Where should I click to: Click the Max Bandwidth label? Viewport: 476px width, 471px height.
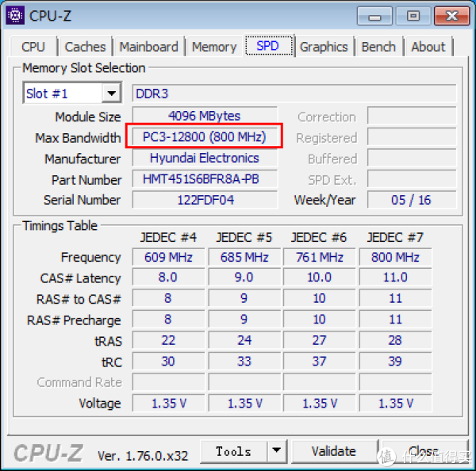tap(78, 138)
